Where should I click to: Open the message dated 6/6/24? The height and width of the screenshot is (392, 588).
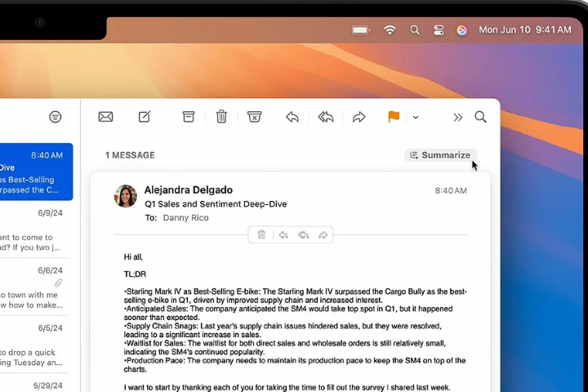(34, 287)
